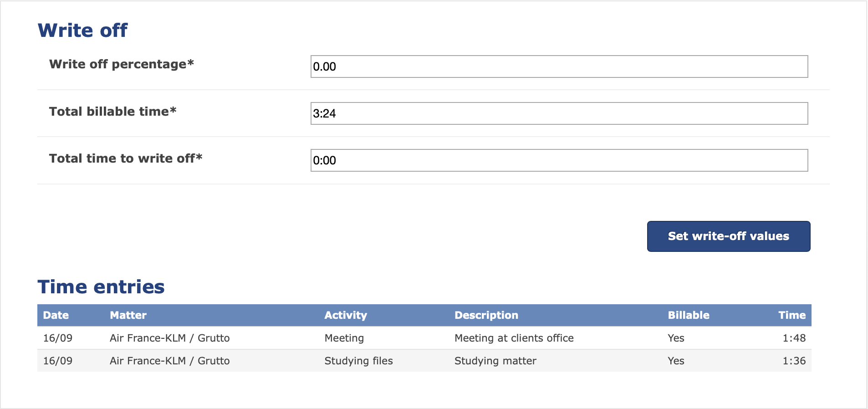
Task: Select the Studying files activity cell
Action: click(358, 361)
